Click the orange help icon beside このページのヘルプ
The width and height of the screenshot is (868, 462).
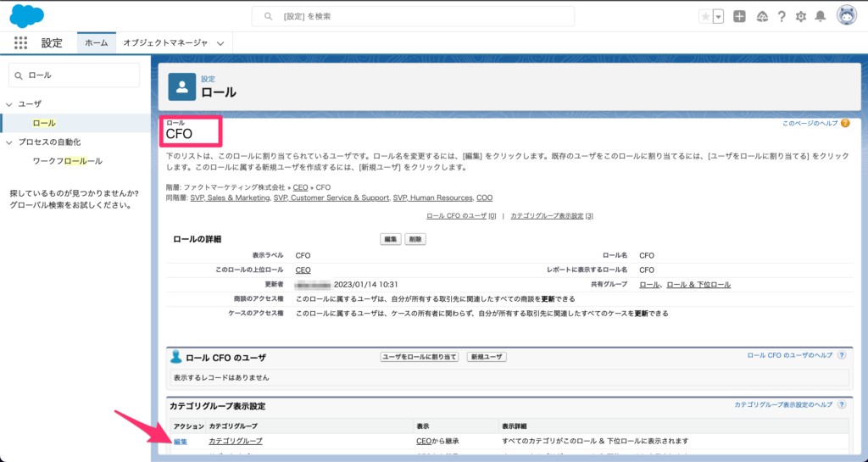pyautogui.click(x=845, y=124)
